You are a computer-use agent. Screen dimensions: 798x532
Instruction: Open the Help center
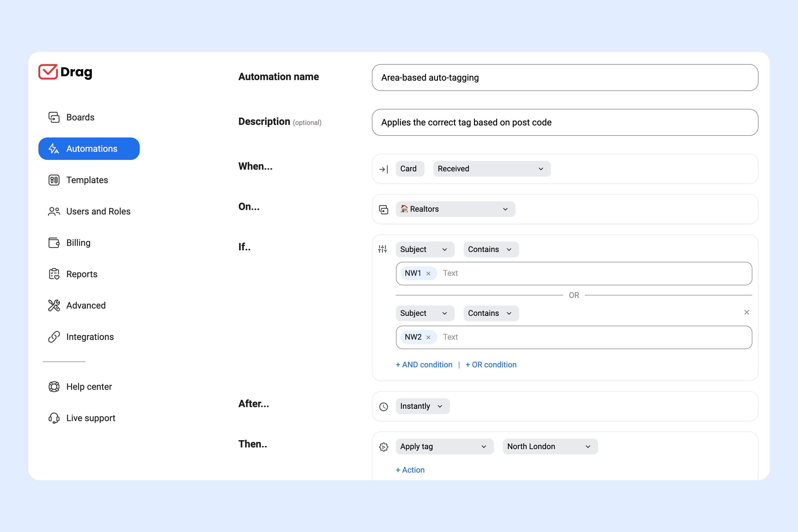89,387
